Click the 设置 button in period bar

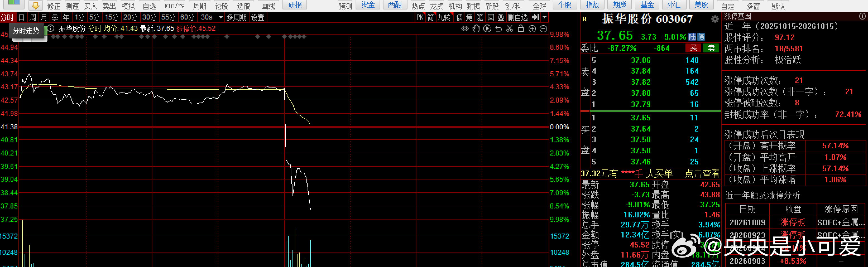click(258, 18)
